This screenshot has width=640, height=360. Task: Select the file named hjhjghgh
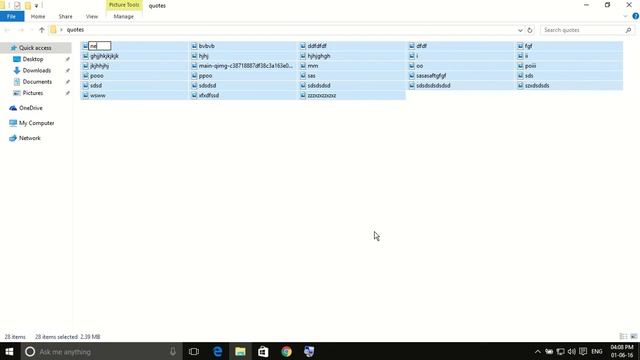319,56
